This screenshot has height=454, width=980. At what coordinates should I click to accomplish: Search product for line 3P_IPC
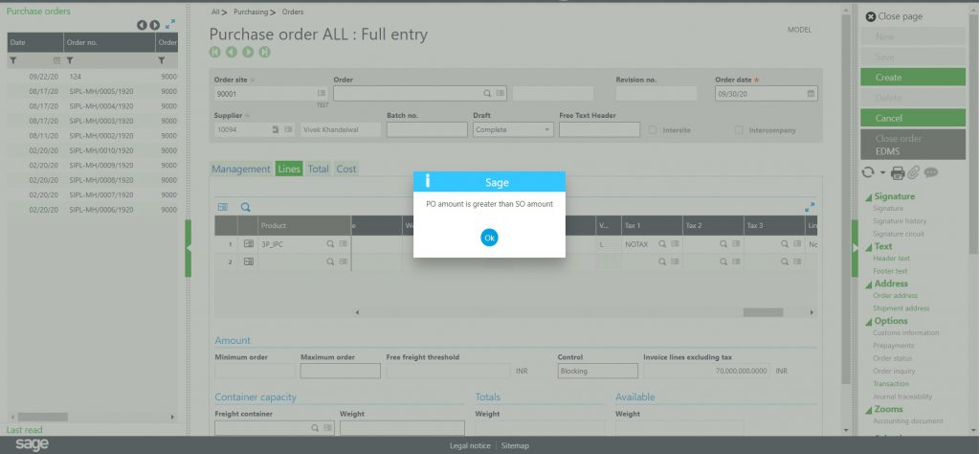pos(330,244)
